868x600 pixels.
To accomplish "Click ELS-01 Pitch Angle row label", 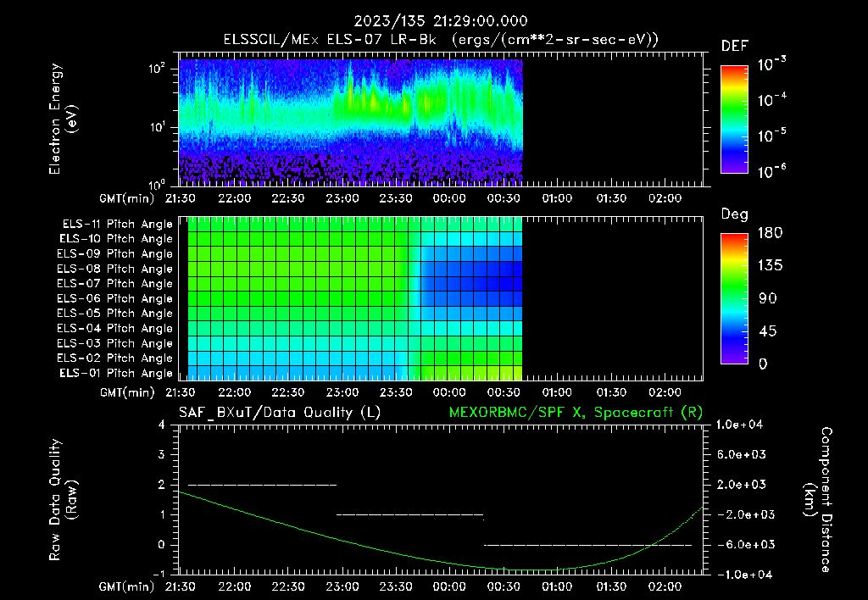I will click(x=116, y=373).
